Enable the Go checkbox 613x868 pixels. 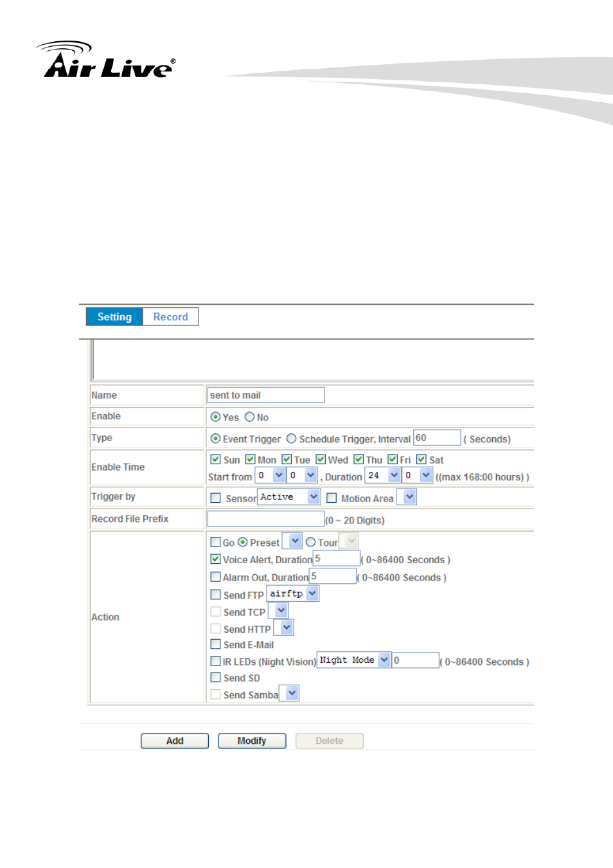click(216, 542)
